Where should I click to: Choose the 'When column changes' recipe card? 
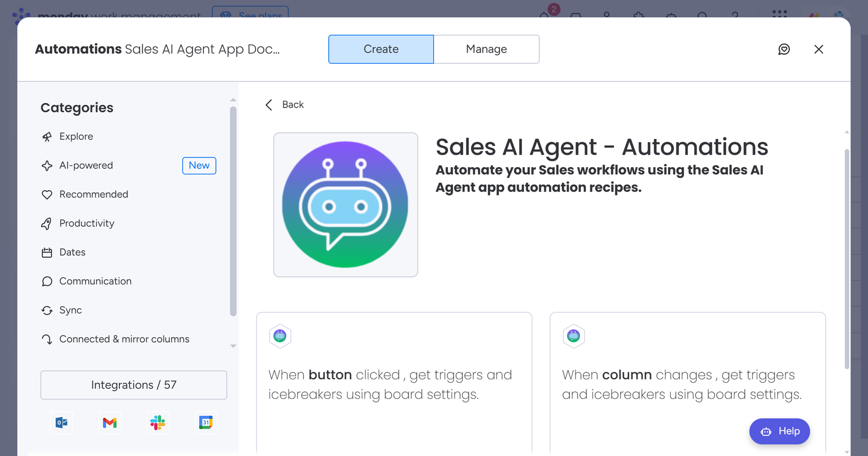[x=687, y=383]
